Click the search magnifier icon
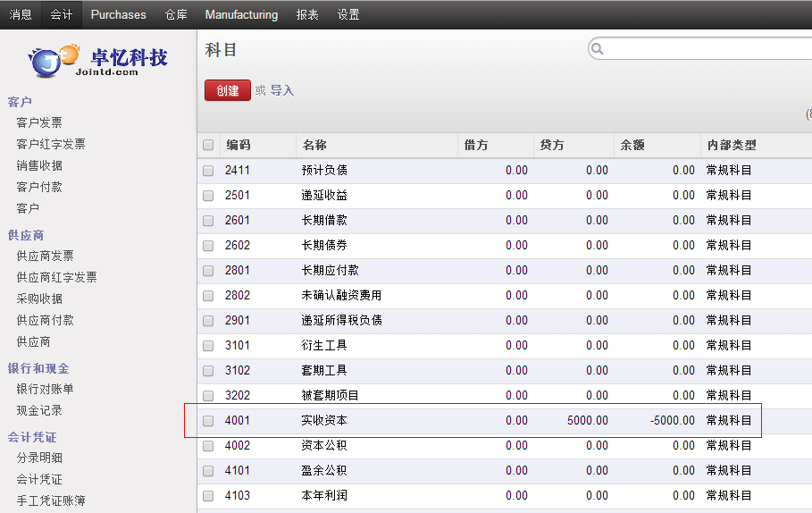The width and height of the screenshot is (812, 513). click(x=599, y=49)
